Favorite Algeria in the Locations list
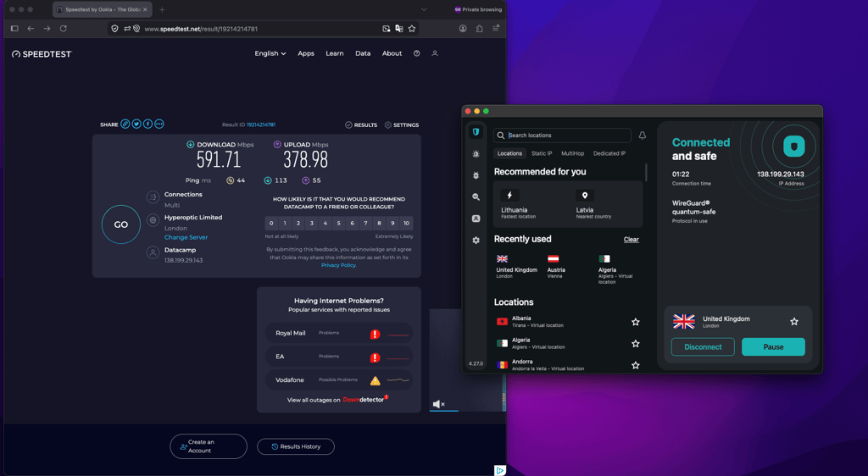This screenshot has height=476, width=868. [x=636, y=343]
